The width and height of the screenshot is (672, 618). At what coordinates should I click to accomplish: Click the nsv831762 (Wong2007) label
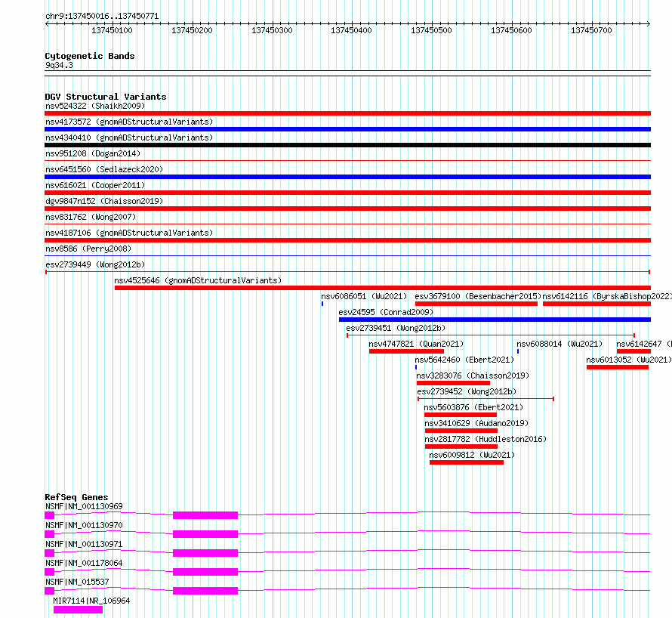(x=91, y=217)
